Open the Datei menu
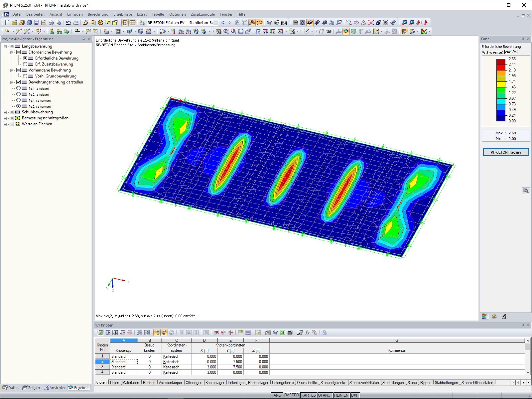Image resolution: width=532 pixels, height=399 pixels. [17, 14]
